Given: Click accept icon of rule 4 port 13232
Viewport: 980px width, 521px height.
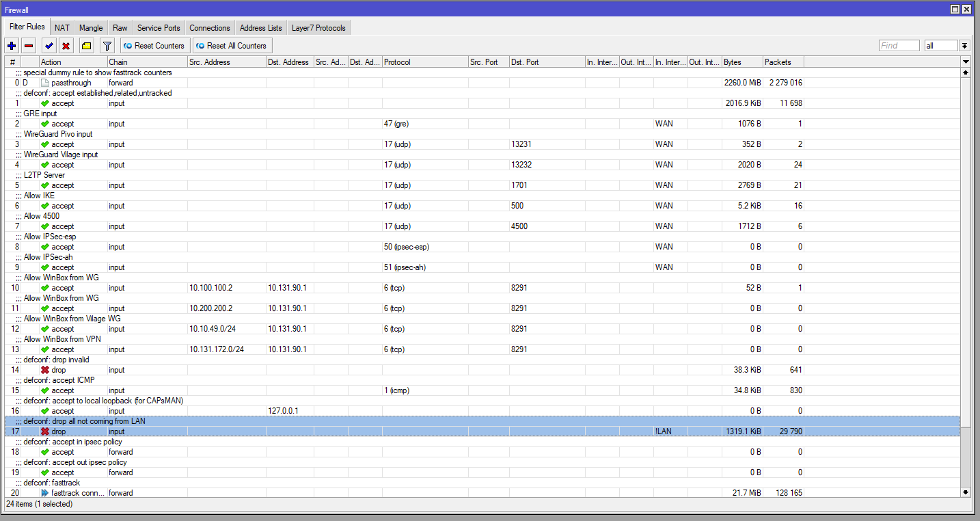Looking at the screenshot, I should 45,165.
